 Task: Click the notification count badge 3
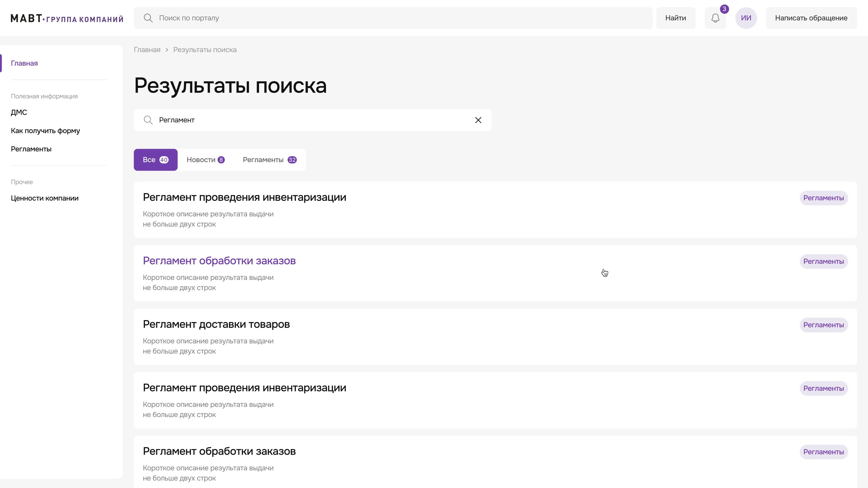pos(724,9)
